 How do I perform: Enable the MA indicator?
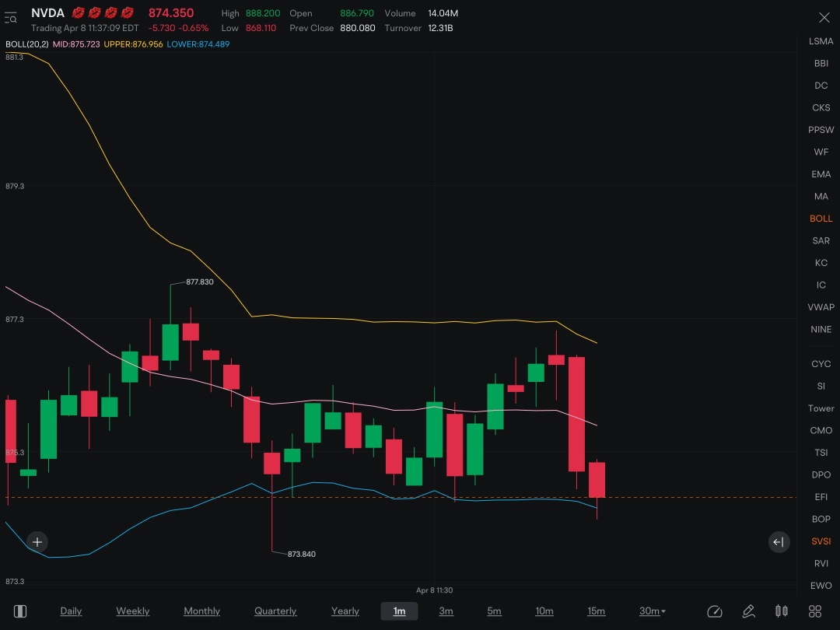[x=821, y=197]
